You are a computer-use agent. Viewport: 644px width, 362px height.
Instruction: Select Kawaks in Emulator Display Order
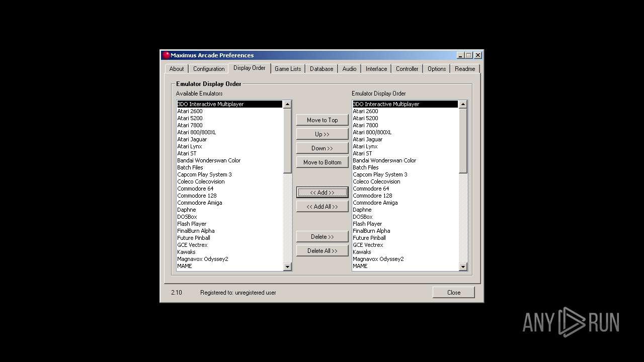tap(405, 252)
